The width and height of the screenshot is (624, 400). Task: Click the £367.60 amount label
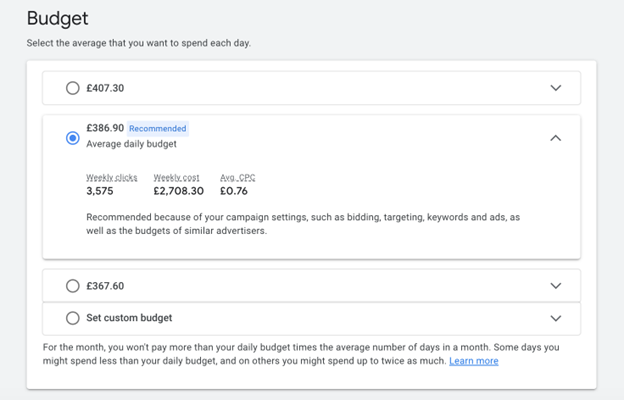point(105,286)
